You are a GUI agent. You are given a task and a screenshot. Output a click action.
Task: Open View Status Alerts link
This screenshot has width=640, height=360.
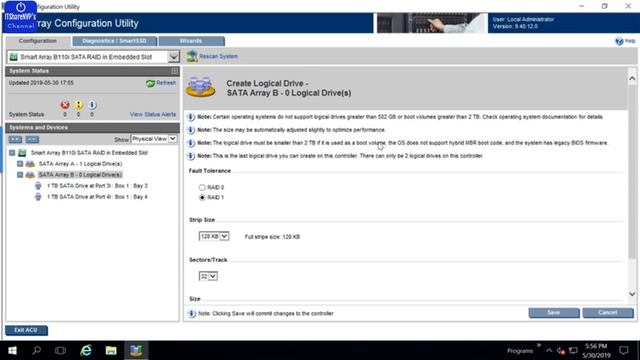coord(153,114)
